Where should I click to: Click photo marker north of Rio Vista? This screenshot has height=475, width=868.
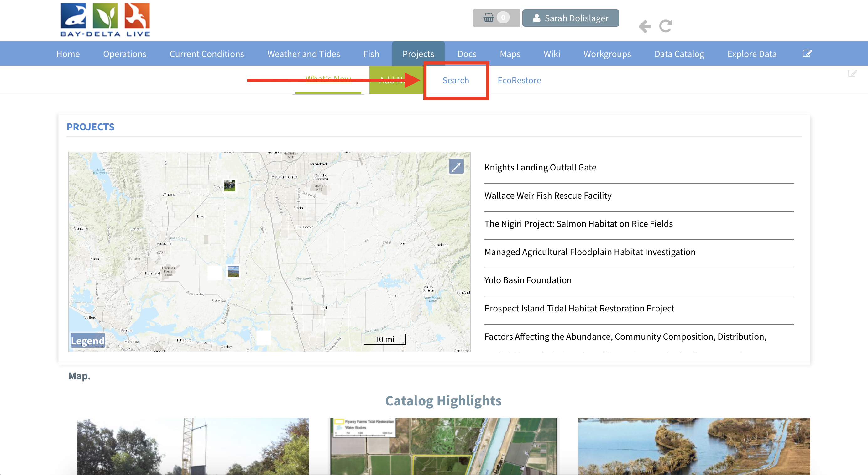[233, 271]
